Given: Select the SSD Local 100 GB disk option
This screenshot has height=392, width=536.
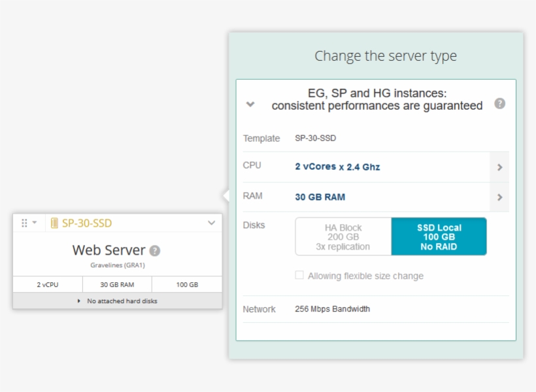Looking at the screenshot, I should tap(439, 237).
